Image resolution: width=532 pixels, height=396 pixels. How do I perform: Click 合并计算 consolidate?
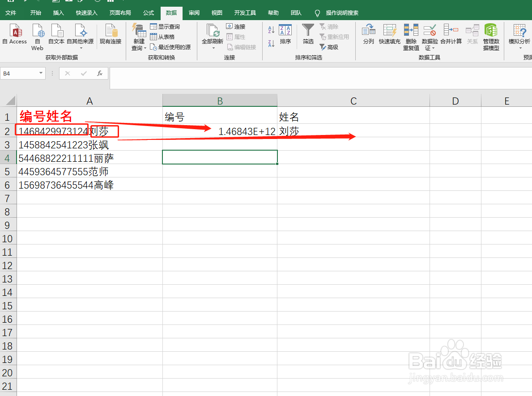[x=451, y=34]
